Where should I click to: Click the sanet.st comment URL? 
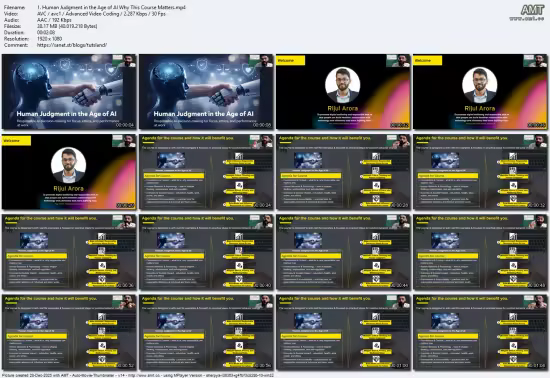pos(72,45)
